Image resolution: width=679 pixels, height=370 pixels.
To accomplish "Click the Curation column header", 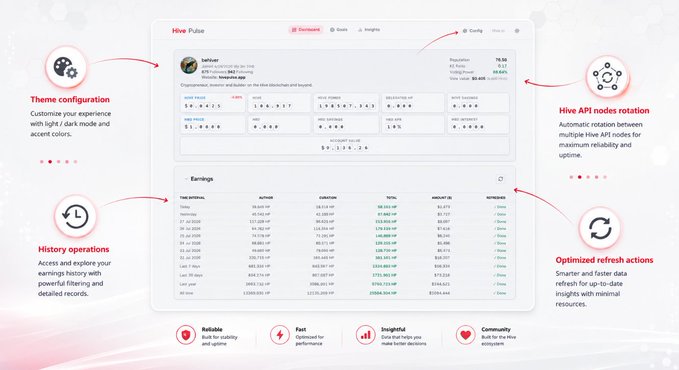I will pos(328,198).
